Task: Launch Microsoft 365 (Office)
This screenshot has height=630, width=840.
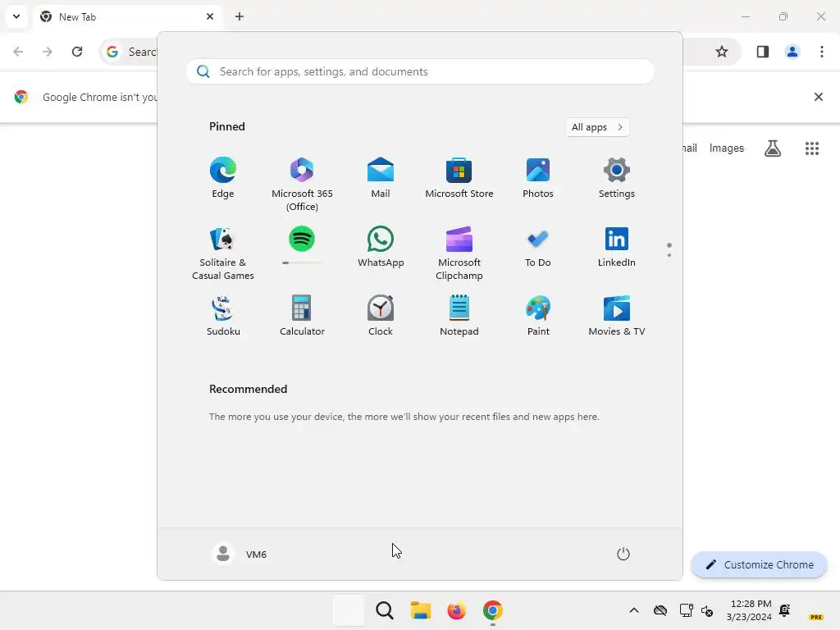Action: [302, 185]
